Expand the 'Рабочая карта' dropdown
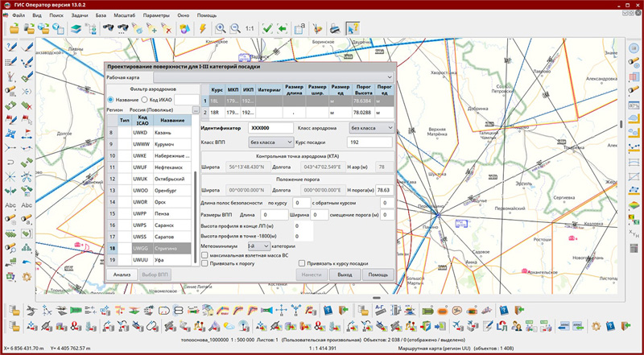Viewport: 644px width, 355px height. [274, 77]
